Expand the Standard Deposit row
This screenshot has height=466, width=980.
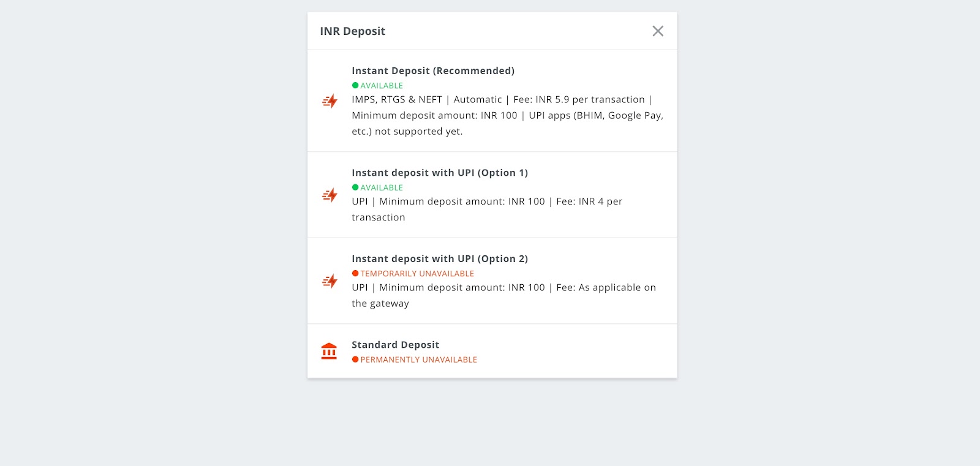click(x=492, y=351)
